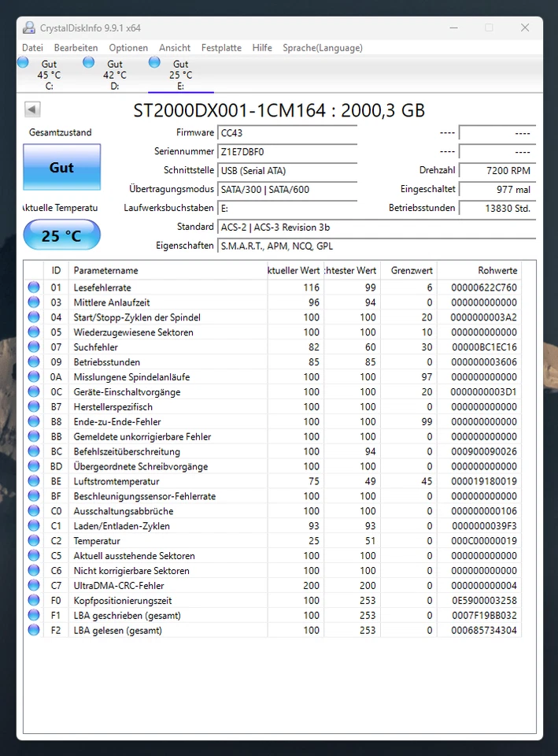Switch to drive C: tab at 45 °C

tap(49, 75)
